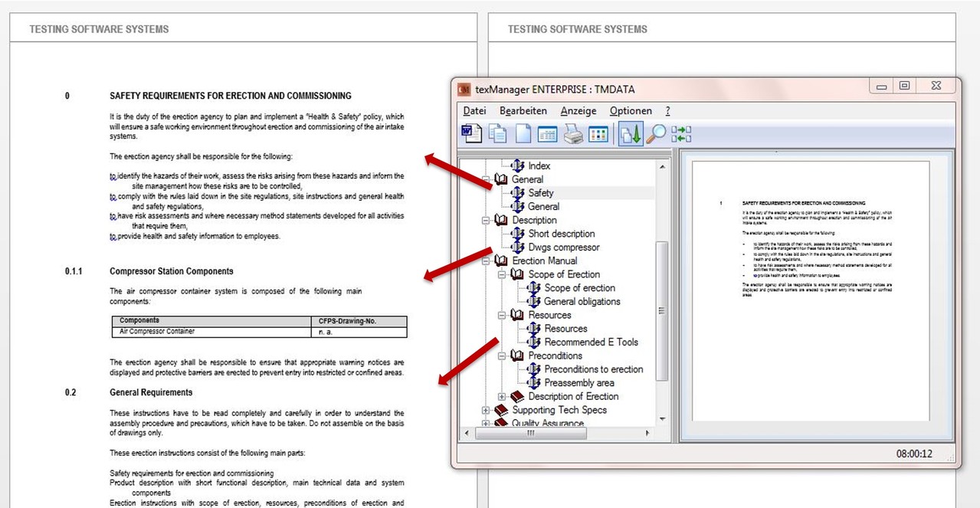Select the Safety tree entry

coord(542,192)
